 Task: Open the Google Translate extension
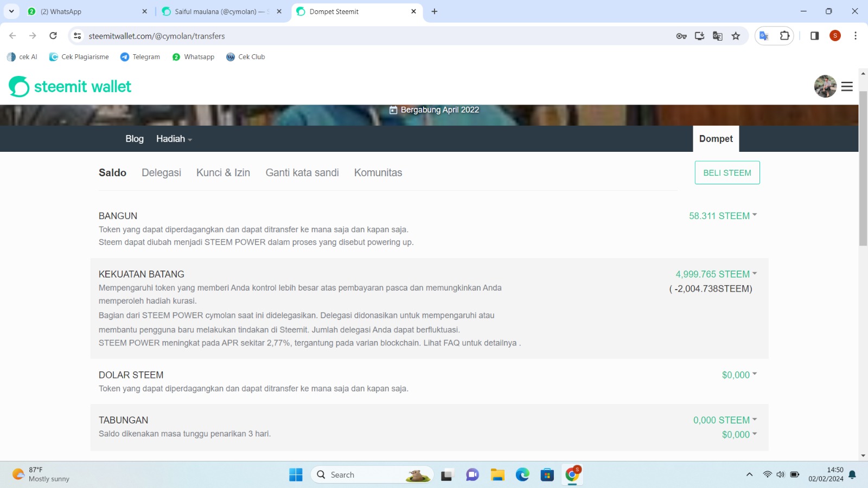pyautogui.click(x=764, y=36)
